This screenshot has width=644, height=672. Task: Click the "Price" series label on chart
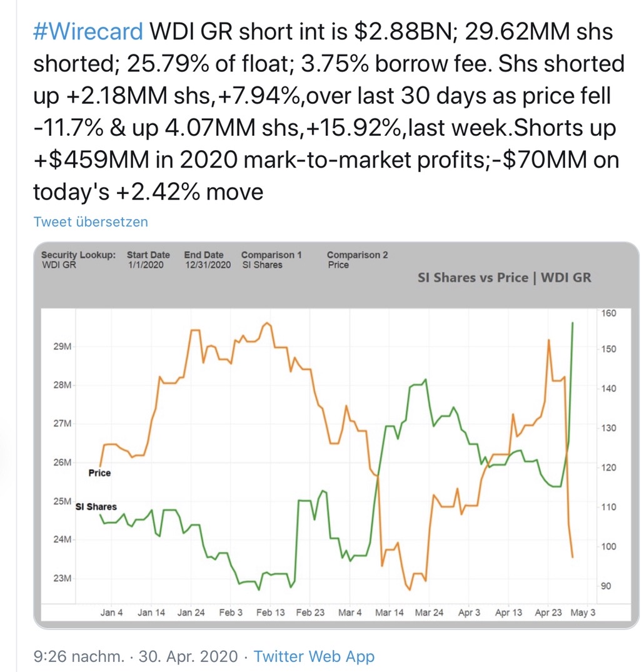click(x=99, y=473)
